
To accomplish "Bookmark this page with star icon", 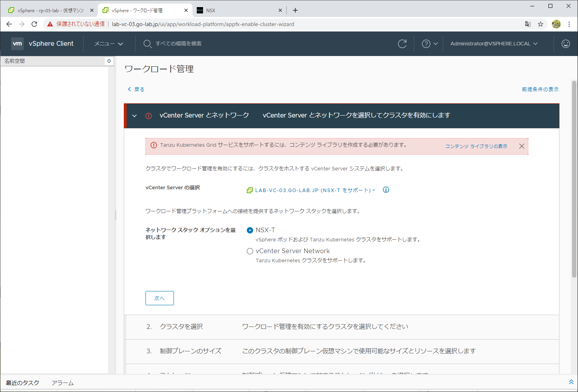I will [541, 24].
